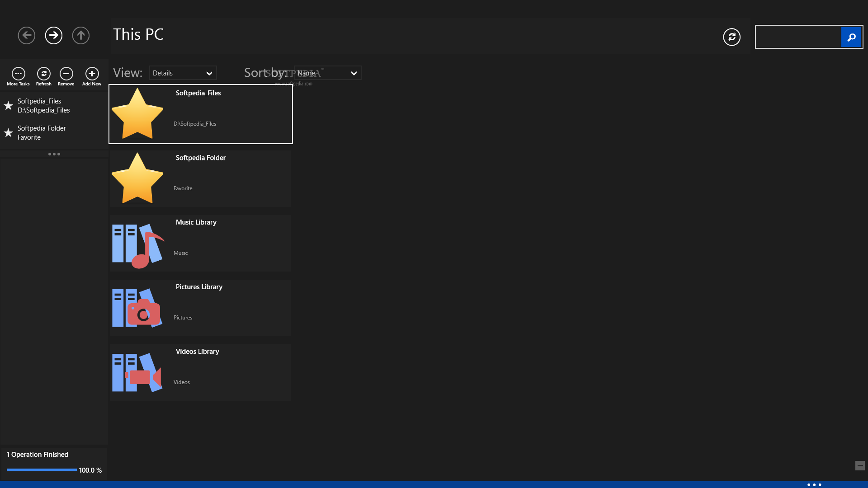868x488 pixels.
Task: Open the Sort by dropdown showing Name
Action: click(327, 73)
